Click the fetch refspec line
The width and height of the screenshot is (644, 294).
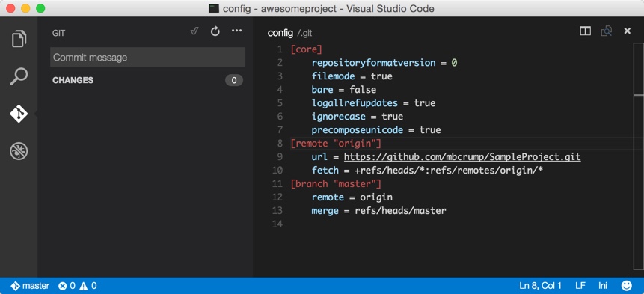point(428,171)
